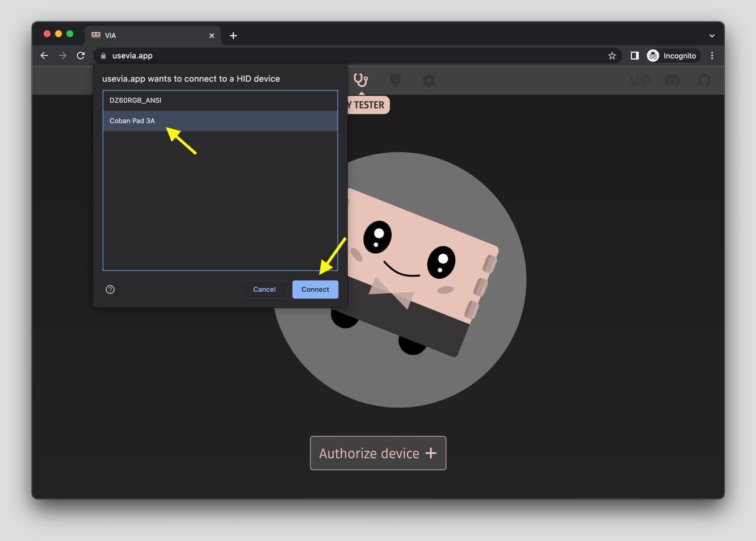The height and width of the screenshot is (541, 756).
Task: Click the browser forward arrow
Action: (62, 56)
